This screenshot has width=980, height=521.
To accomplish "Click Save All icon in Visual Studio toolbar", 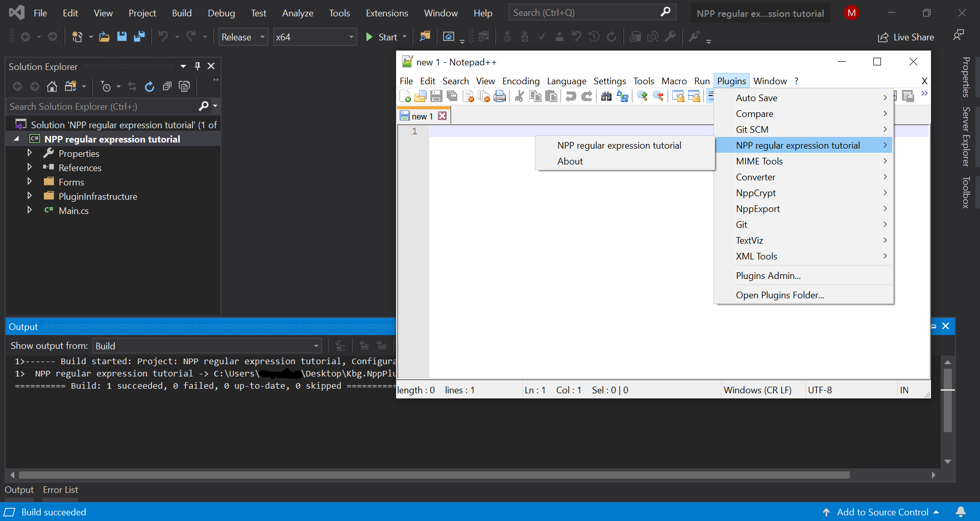I will tap(139, 36).
